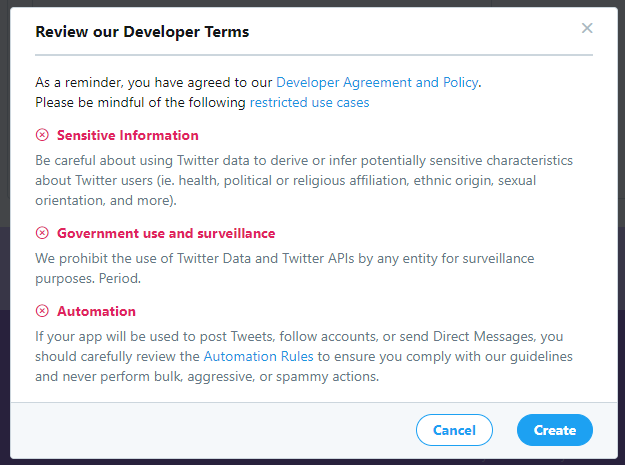Viewport: 625px width, 465px height.
Task: Click the Create button
Action: pos(554,430)
